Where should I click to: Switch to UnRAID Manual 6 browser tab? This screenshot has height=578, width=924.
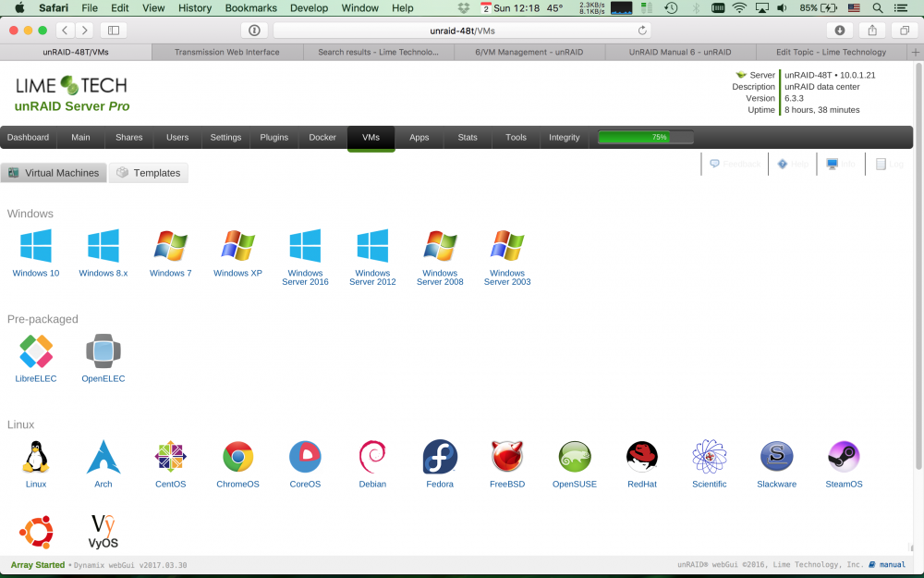click(x=680, y=52)
